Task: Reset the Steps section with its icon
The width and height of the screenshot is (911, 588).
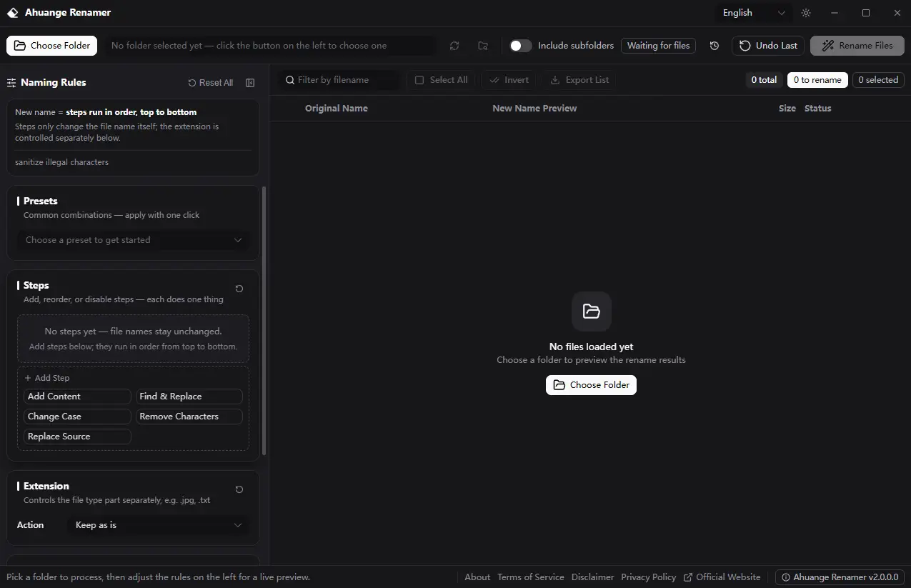Action: click(x=239, y=289)
